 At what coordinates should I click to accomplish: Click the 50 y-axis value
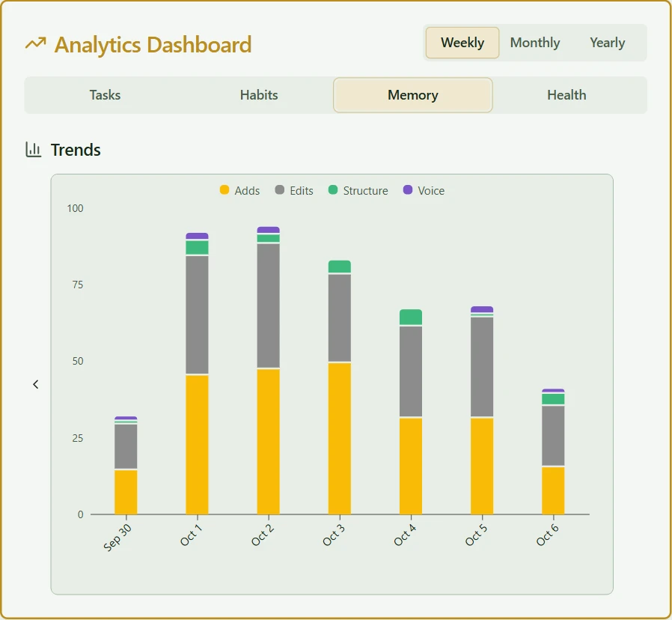[x=78, y=361]
